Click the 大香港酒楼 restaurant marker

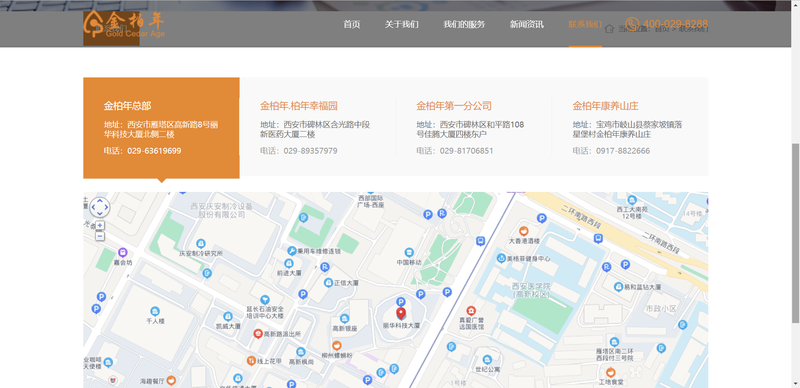point(523,231)
